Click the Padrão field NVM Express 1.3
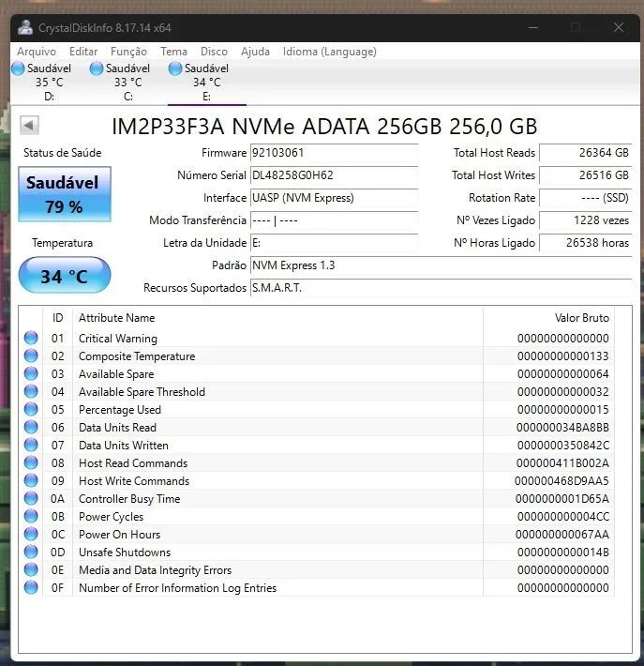 pyautogui.click(x=442, y=265)
